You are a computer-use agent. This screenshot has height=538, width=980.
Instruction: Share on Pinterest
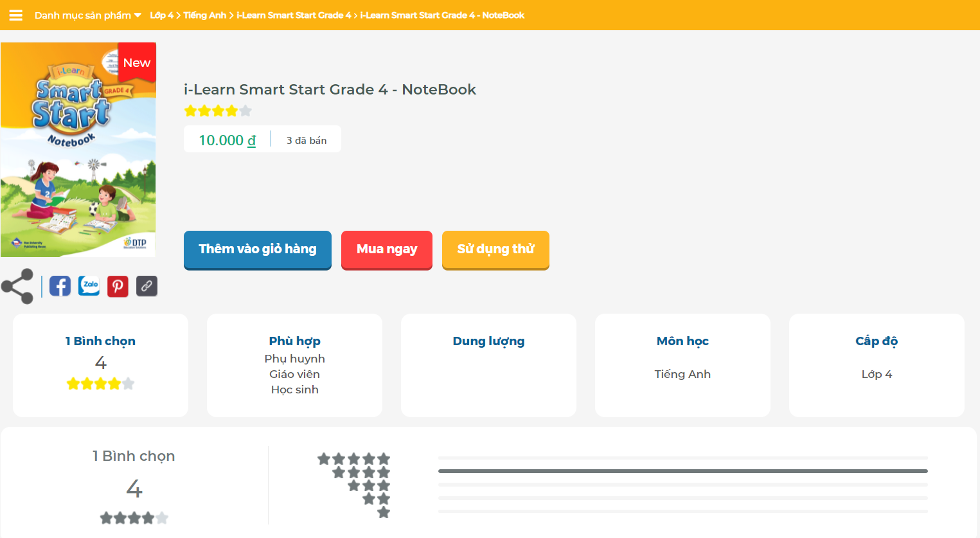118,286
